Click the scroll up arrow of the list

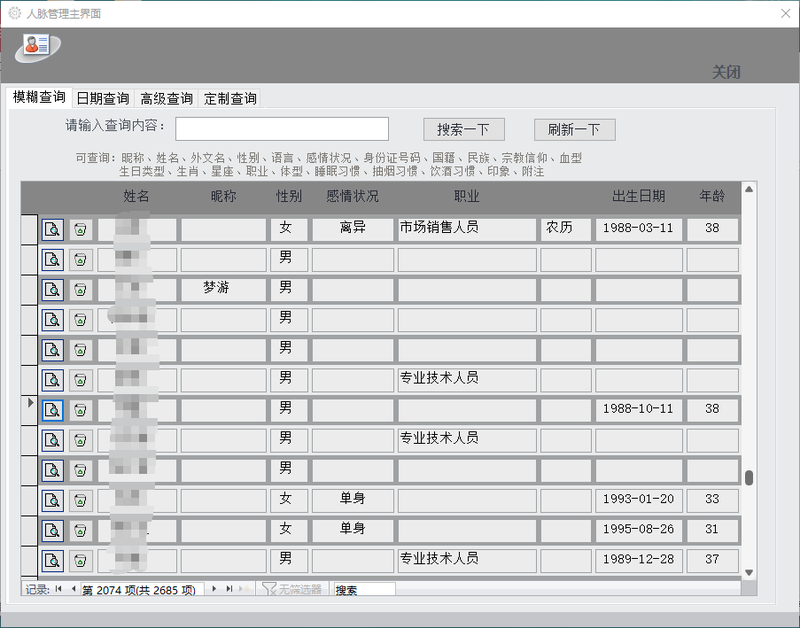[749, 189]
